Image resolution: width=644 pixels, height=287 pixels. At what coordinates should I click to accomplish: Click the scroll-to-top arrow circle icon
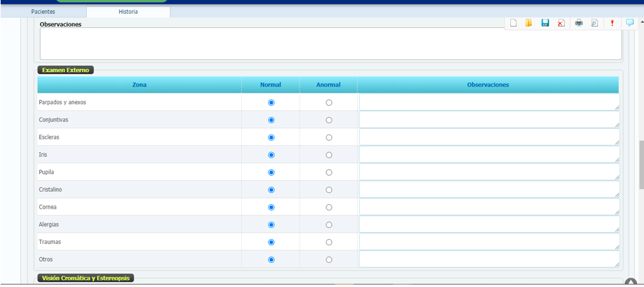click(631, 283)
